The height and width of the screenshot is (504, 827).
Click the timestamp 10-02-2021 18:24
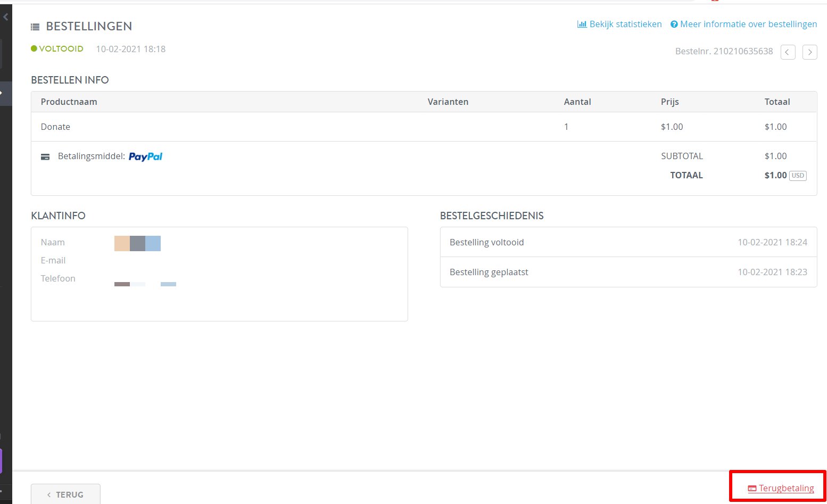772,242
